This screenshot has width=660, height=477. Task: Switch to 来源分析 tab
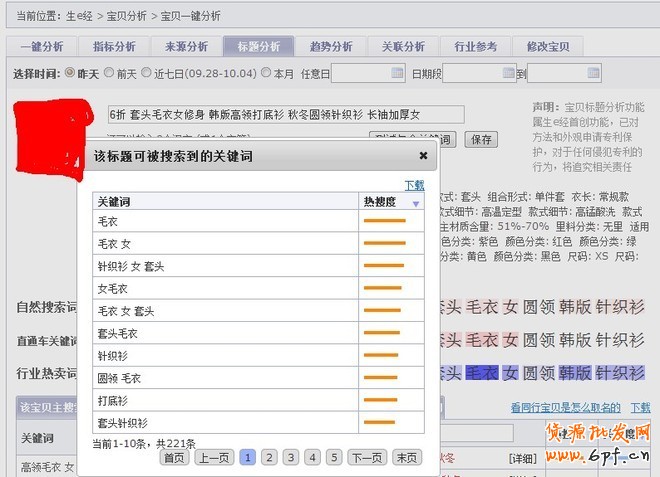186,46
